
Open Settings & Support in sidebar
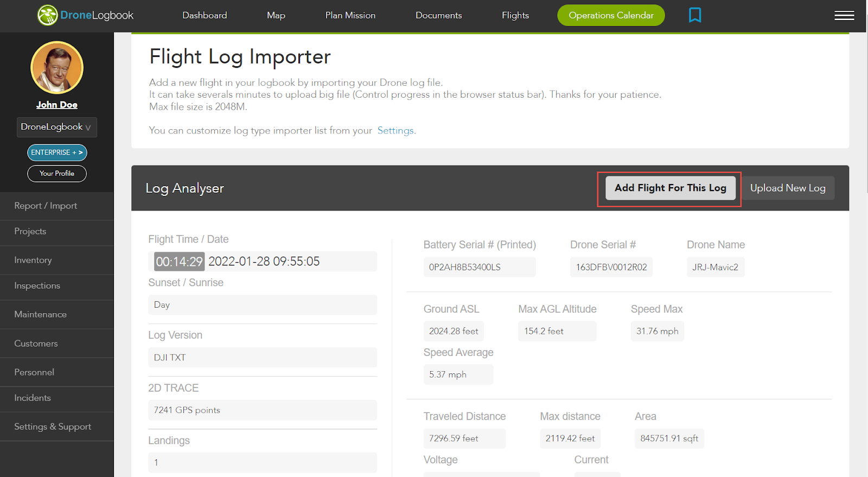(57, 427)
